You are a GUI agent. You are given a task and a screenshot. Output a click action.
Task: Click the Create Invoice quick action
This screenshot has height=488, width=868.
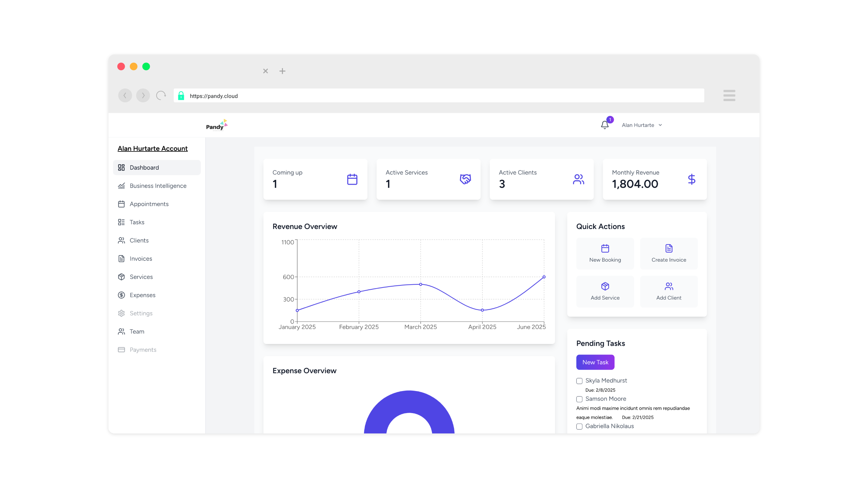[669, 253]
